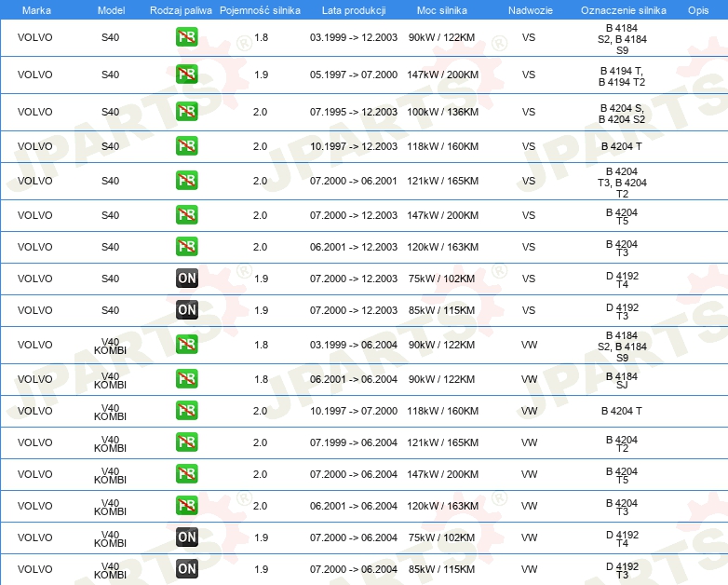The image size is (728, 585).
Task: Select S40 row power value 118kW / 160KM
Action: pyautogui.click(x=443, y=146)
